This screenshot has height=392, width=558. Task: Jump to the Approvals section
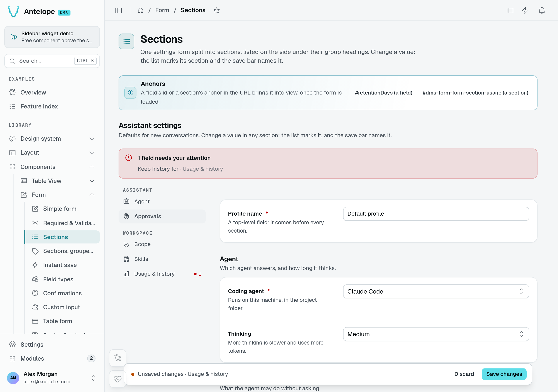(x=162, y=216)
